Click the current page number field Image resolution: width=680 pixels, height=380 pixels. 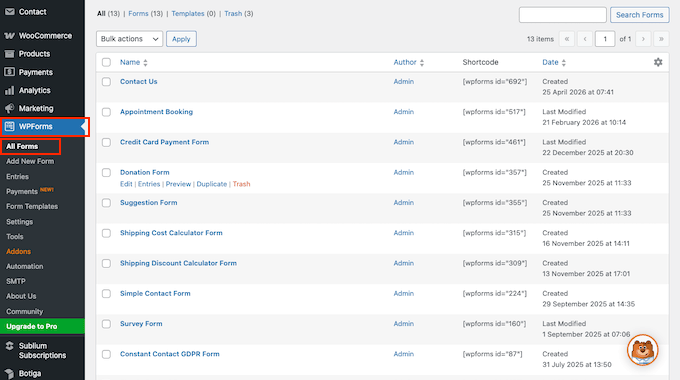coord(605,39)
